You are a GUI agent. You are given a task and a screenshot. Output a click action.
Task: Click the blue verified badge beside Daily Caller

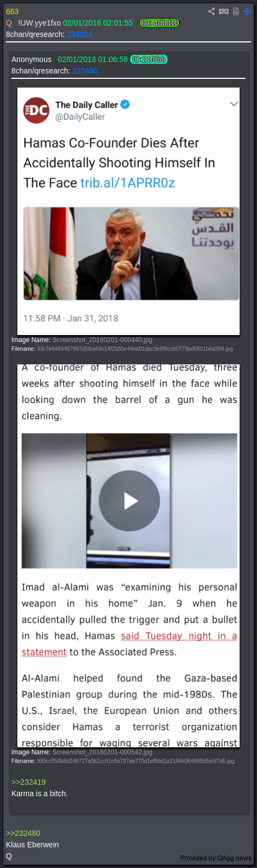[x=125, y=104]
